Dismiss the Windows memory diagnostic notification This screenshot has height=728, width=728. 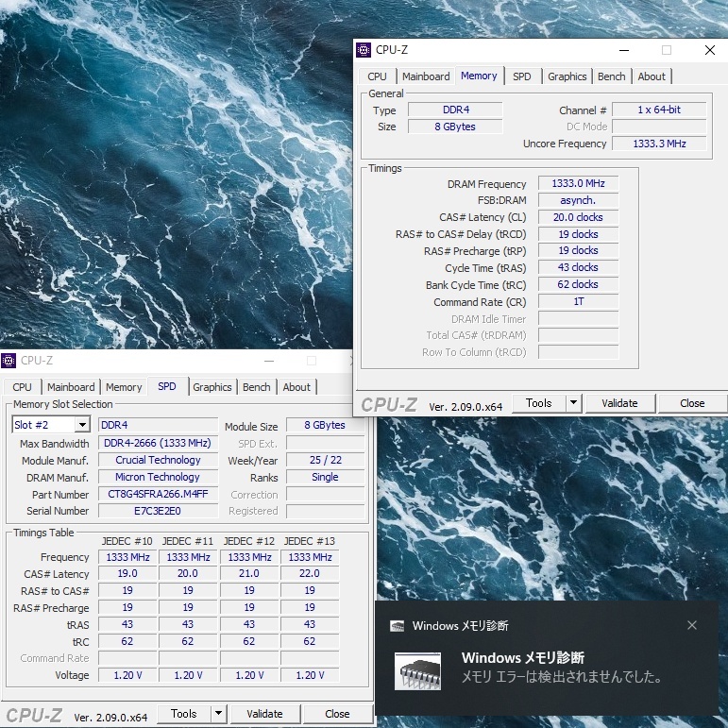pyautogui.click(x=692, y=625)
